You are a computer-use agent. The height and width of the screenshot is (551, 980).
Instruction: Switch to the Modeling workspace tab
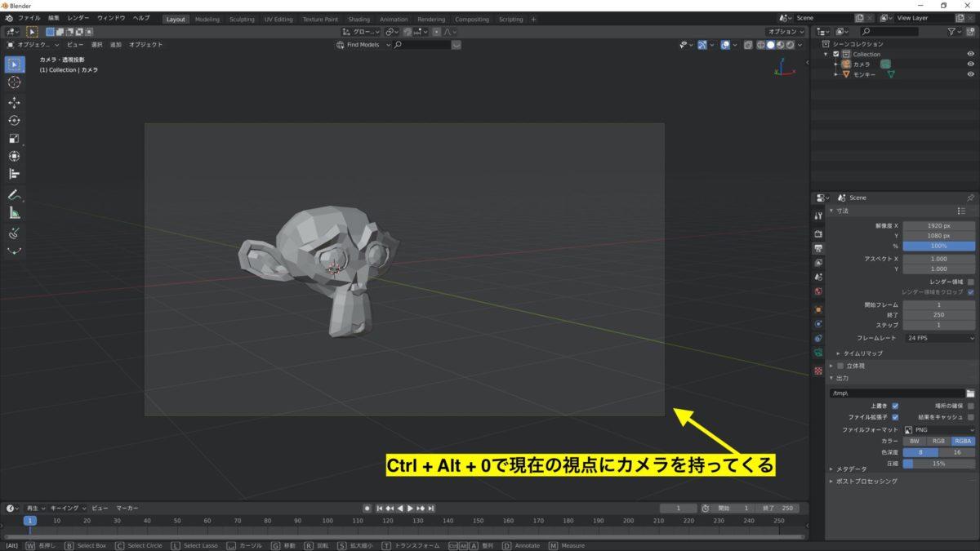pyautogui.click(x=207, y=19)
